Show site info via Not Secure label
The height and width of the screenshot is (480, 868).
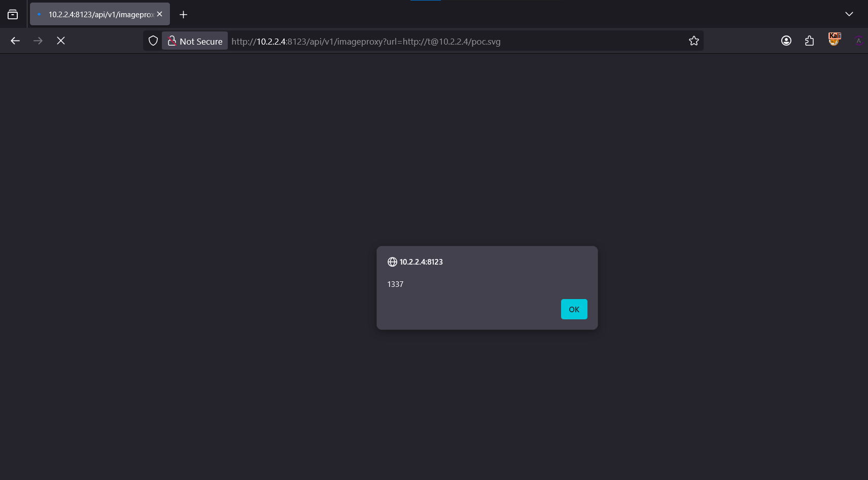[x=201, y=42]
